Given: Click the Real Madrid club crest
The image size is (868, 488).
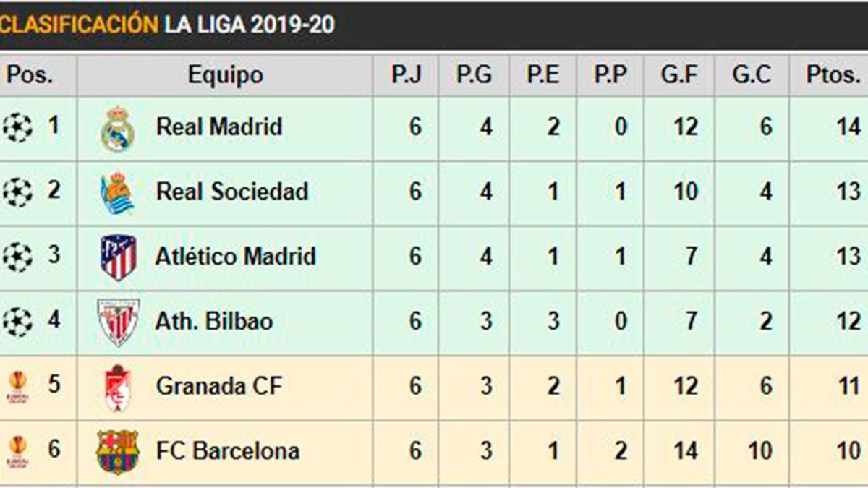Looking at the screenshot, I should (x=118, y=129).
